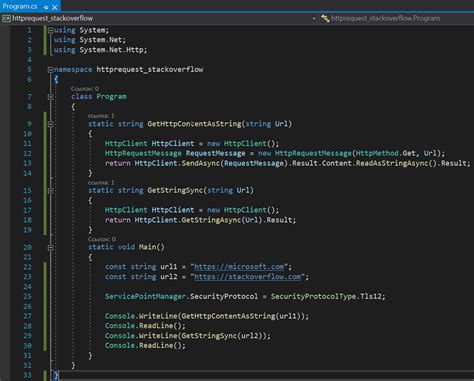
Task: Click the Main method name on line 20
Action: [147, 247]
